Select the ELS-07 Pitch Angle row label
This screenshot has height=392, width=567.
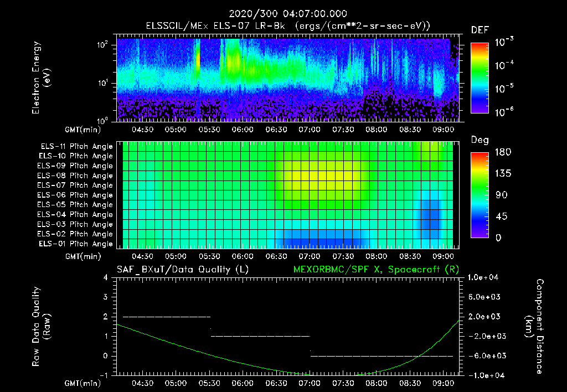75,185
